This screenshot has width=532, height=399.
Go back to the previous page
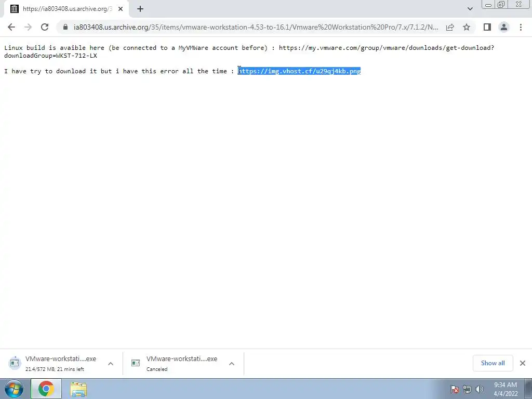11,27
